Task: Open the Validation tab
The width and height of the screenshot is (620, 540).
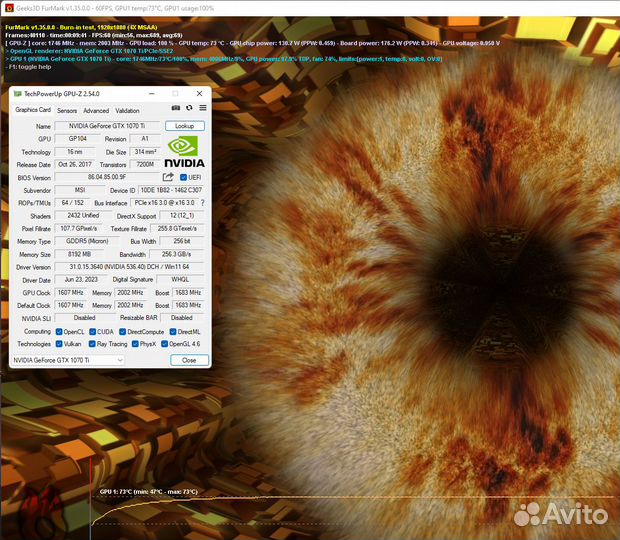Action: pyautogui.click(x=127, y=110)
